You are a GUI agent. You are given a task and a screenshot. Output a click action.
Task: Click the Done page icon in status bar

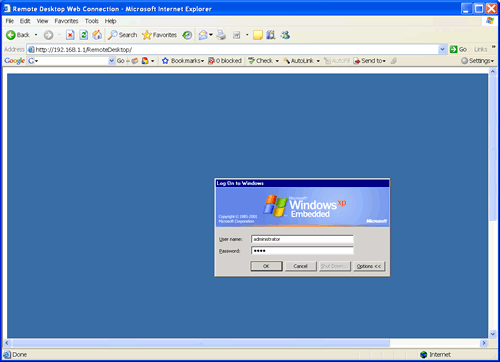click(x=7, y=355)
